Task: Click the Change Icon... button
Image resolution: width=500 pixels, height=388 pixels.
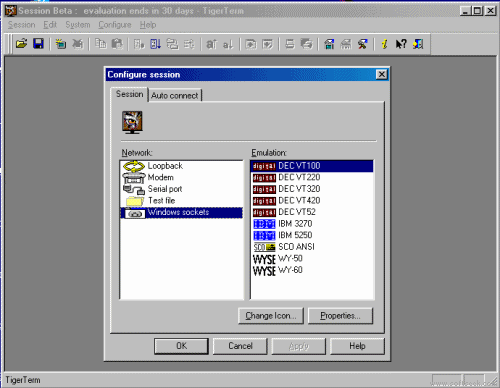Action: [271, 316]
